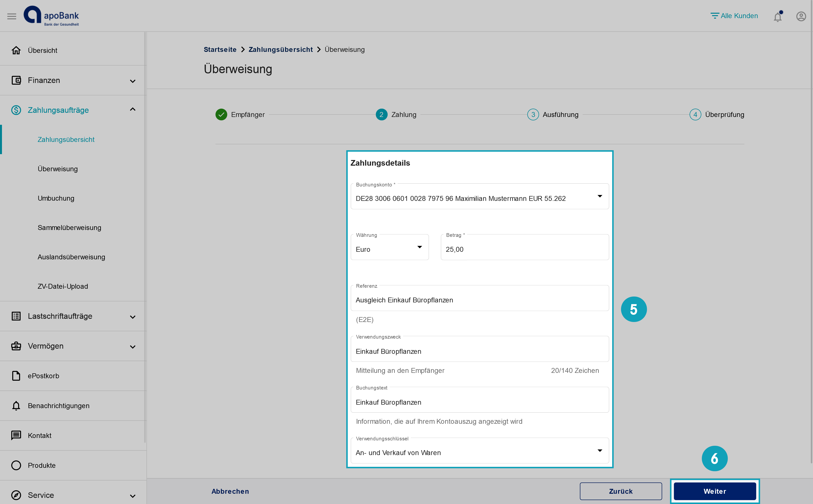
Task: Open the user profile icon
Action: [801, 16]
